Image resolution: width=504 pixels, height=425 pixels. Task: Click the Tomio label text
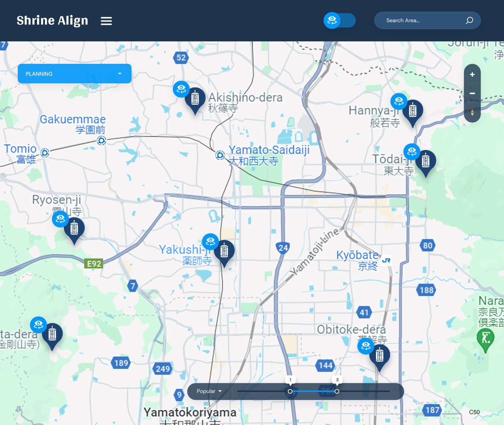tap(20, 149)
